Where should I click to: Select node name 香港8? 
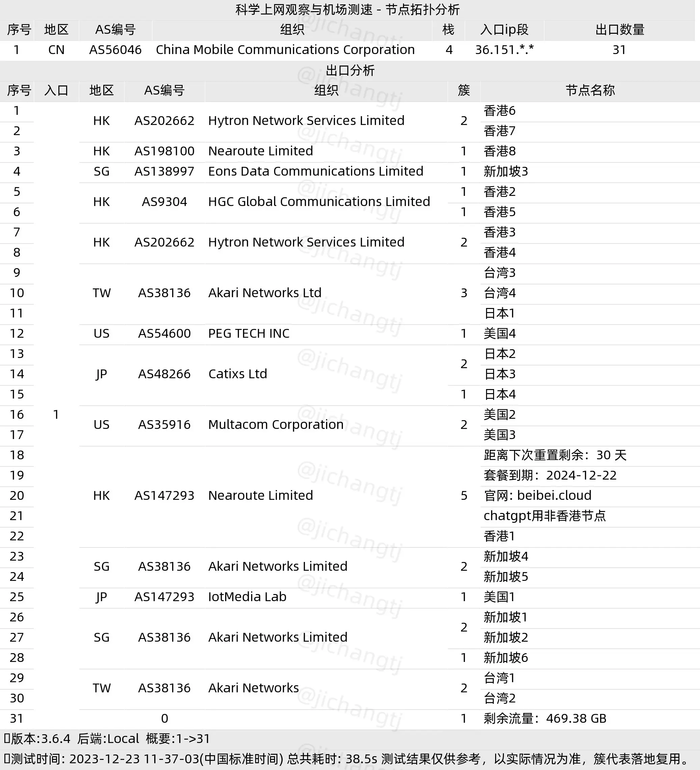(x=500, y=151)
